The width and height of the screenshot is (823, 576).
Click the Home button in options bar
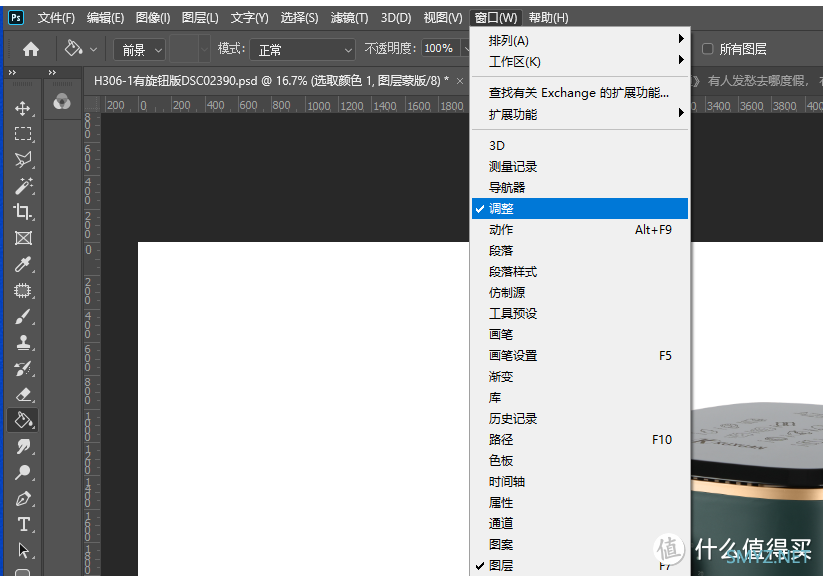pyautogui.click(x=31, y=49)
